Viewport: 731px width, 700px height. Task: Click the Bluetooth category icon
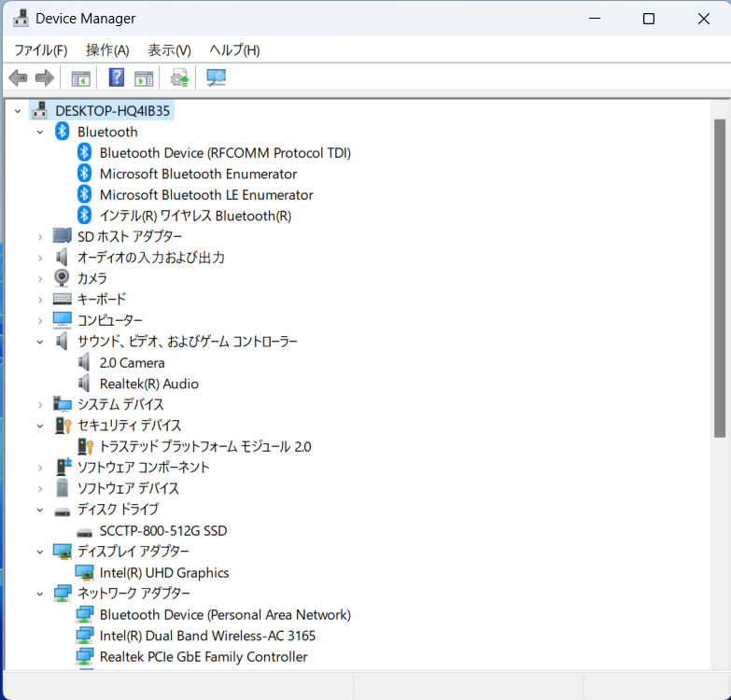click(x=62, y=132)
